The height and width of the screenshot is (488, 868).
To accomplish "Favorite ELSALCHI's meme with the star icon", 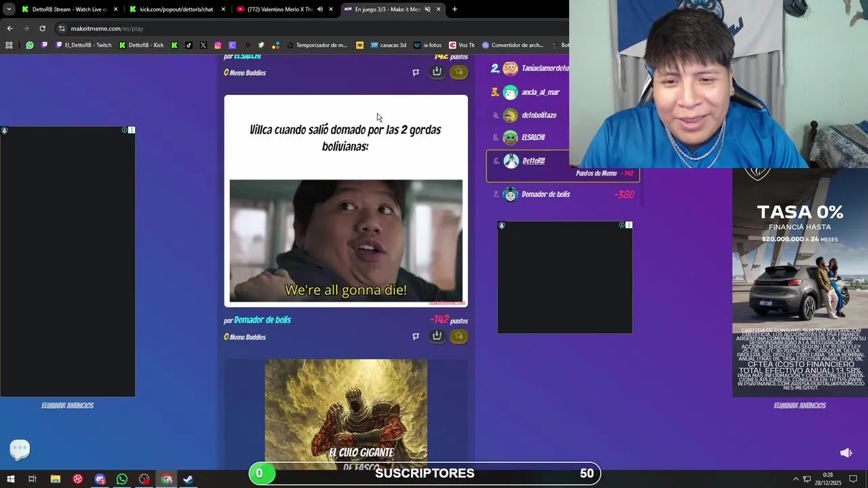I will point(459,72).
